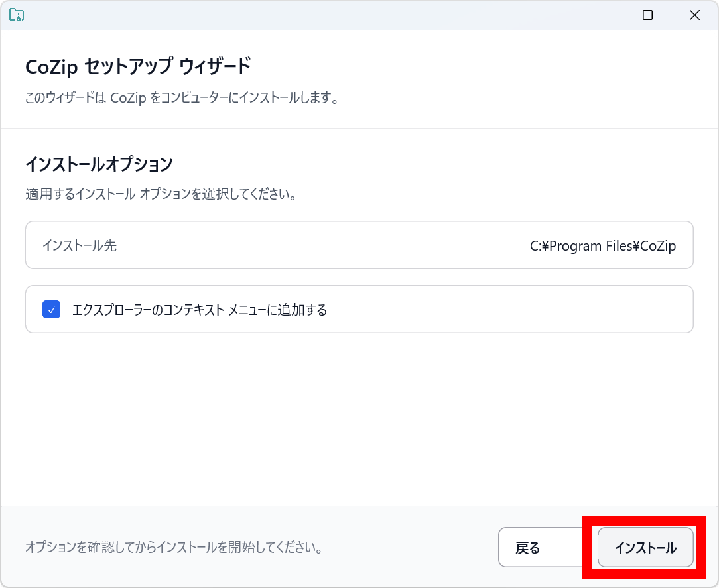
Task: Close the CoZip setup wizard
Action: coord(694,15)
